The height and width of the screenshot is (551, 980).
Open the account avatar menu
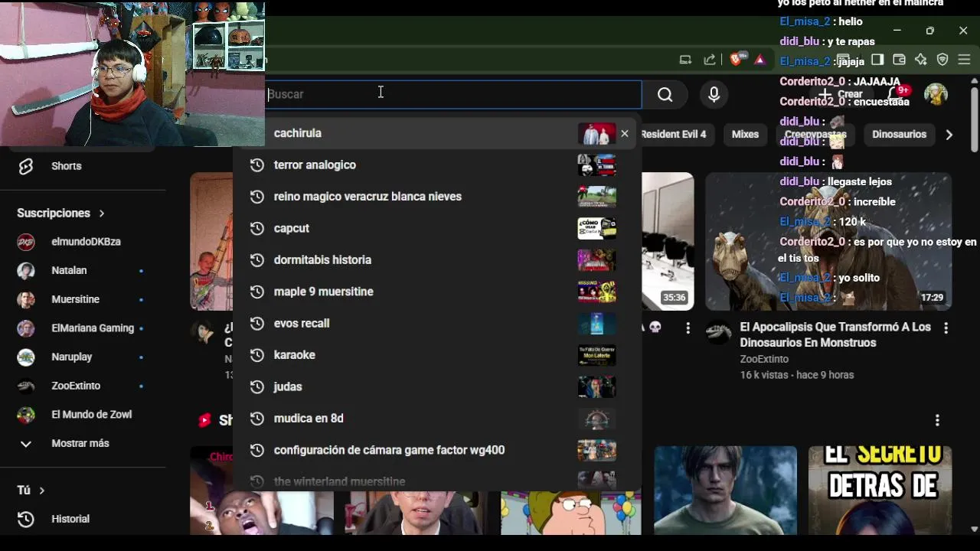pyautogui.click(x=936, y=94)
